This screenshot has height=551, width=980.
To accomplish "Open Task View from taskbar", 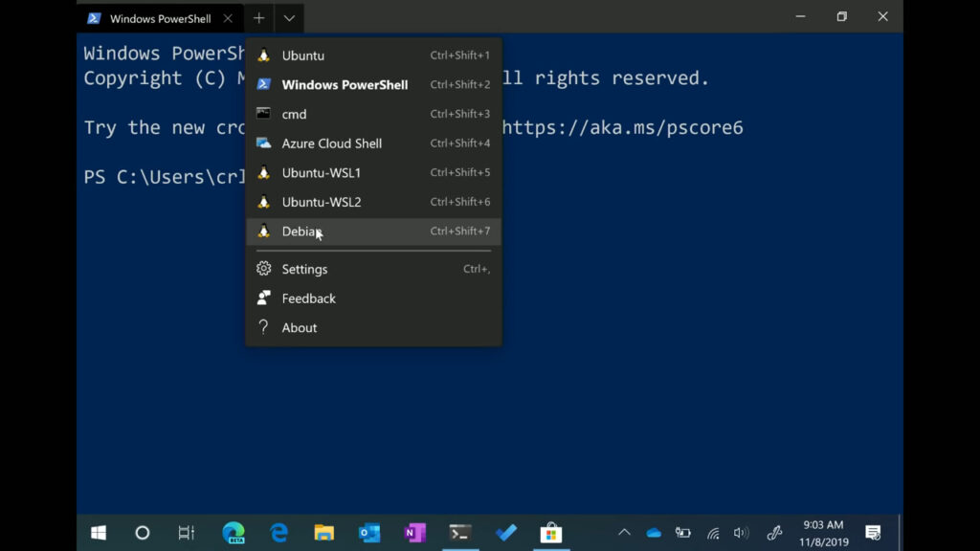I will pos(187,533).
